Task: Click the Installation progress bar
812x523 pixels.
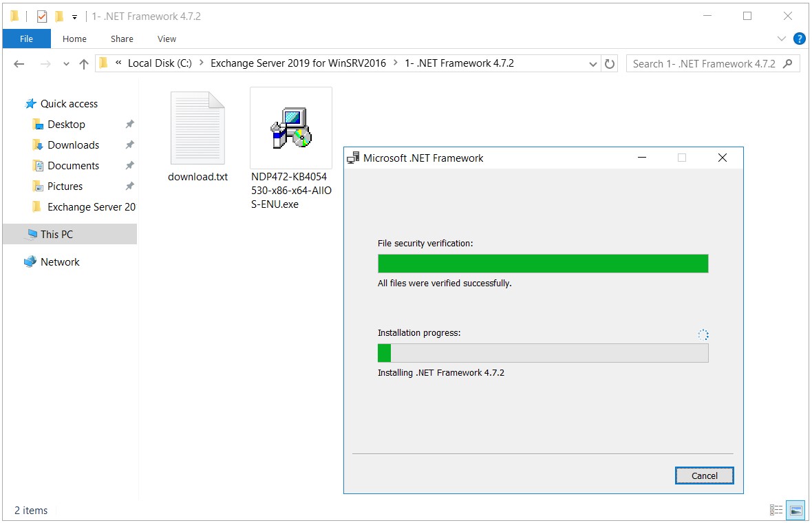Action: click(543, 353)
